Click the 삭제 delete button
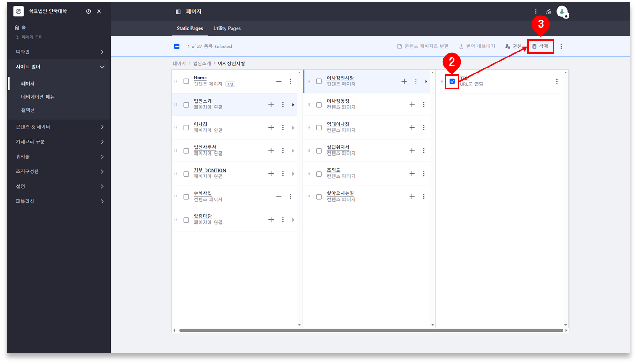637x364 pixels. [541, 47]
